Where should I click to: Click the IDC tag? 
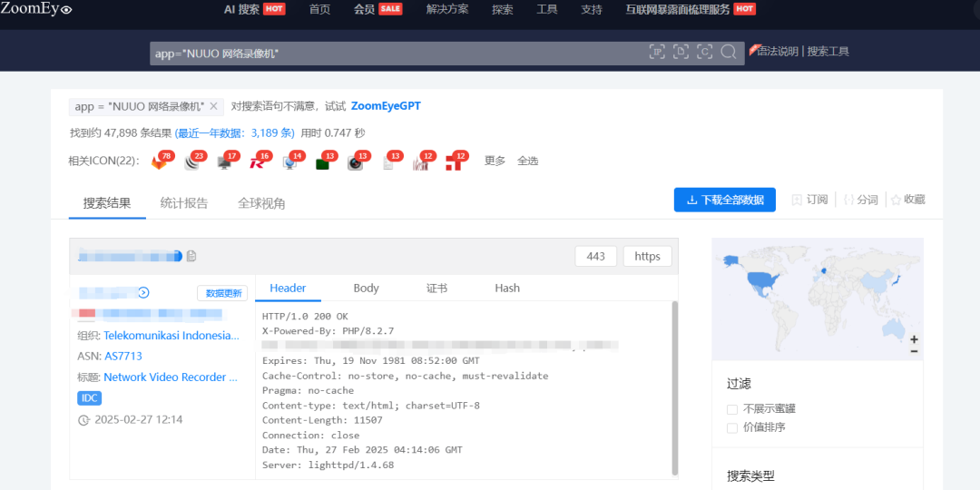pyautogui.click(x=89, y=398)
